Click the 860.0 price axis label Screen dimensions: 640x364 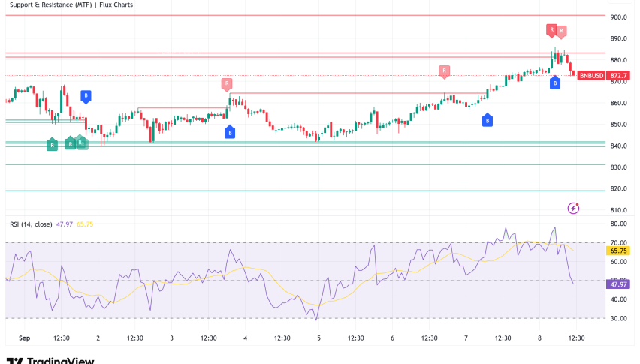(618, 103)
